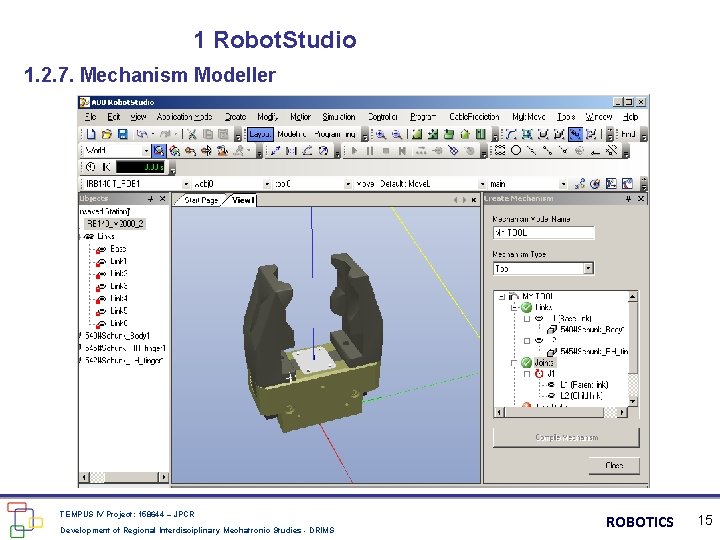Close the View1 document tab area
The width and height of the screenshot is (720, 540).
474,200
